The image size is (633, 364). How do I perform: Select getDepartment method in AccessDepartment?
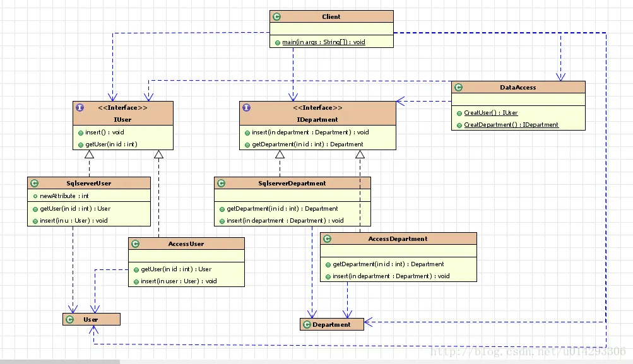pyautogui.click(x=388, y=264)
